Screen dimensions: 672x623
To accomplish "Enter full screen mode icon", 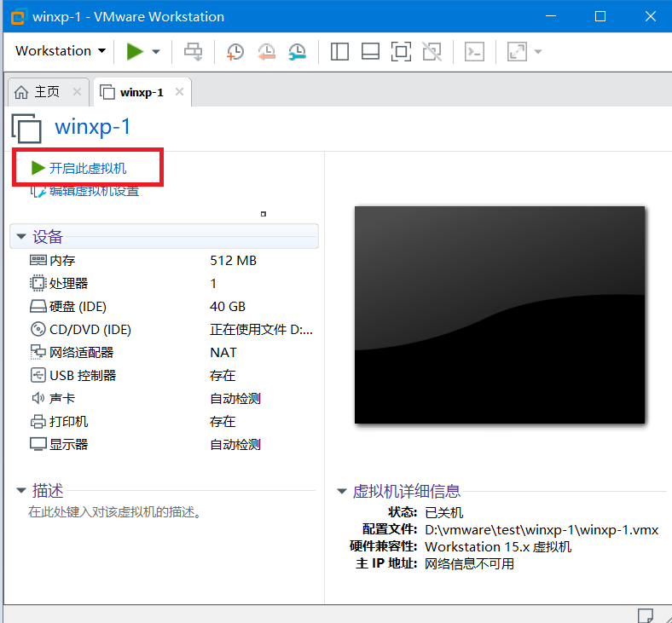I will (401, 51).
